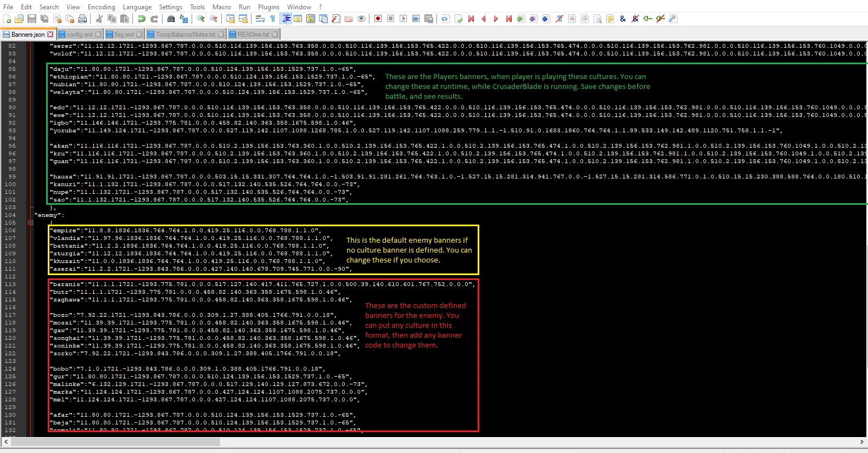This screenshot has height=453, width=868.
Task: Click the Zoom in magnifier icon
Action: click(201, 19)
